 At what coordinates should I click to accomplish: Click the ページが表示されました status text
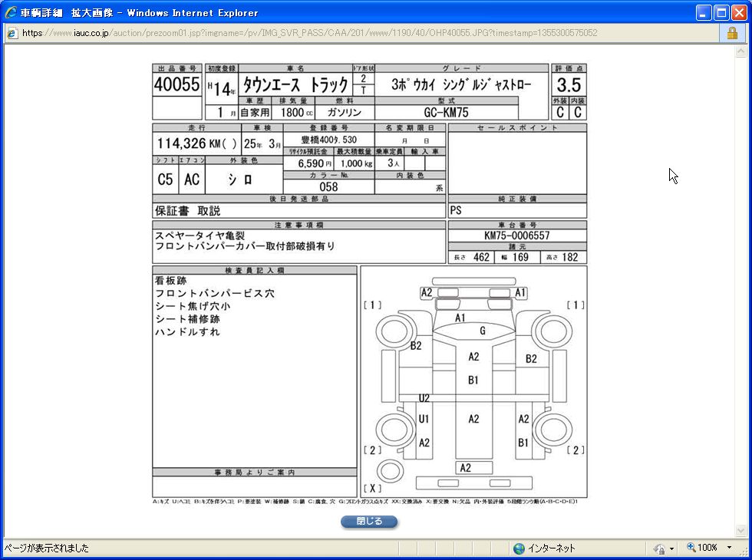pyautogui.click(x=46, y=548)
